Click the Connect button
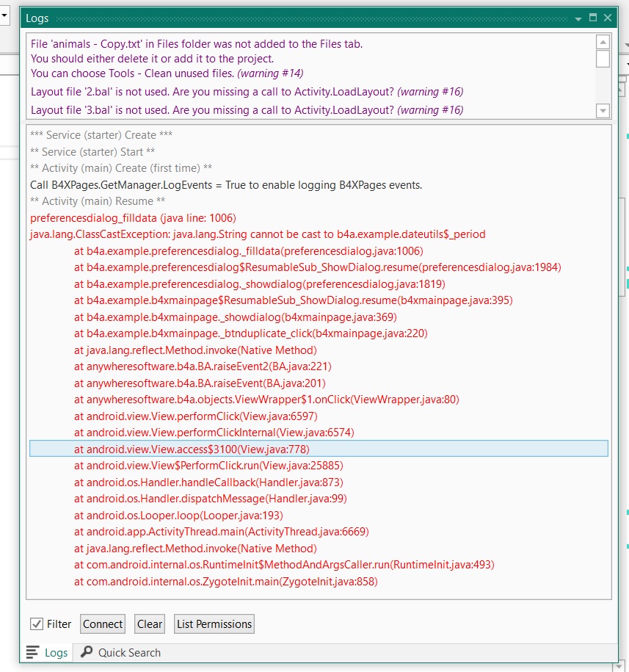This screenshot has width=629, height=672. [103, 624]
